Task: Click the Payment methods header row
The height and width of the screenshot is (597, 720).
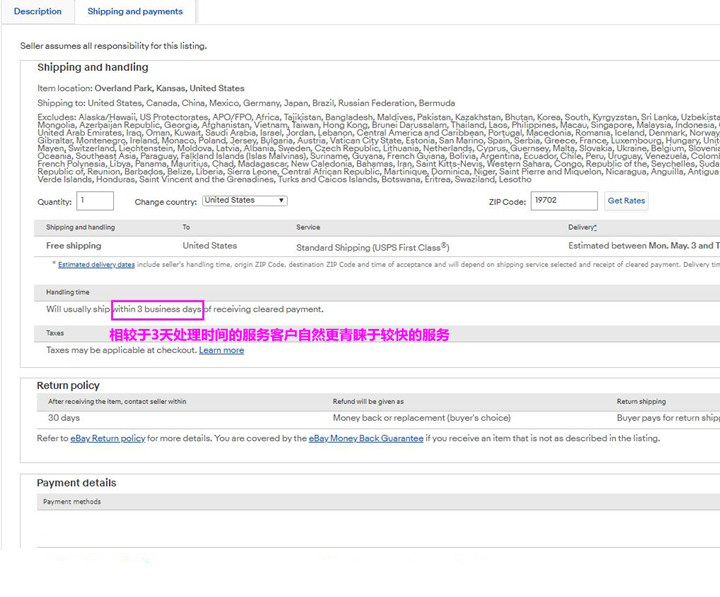Action: (x=378, y=502)
